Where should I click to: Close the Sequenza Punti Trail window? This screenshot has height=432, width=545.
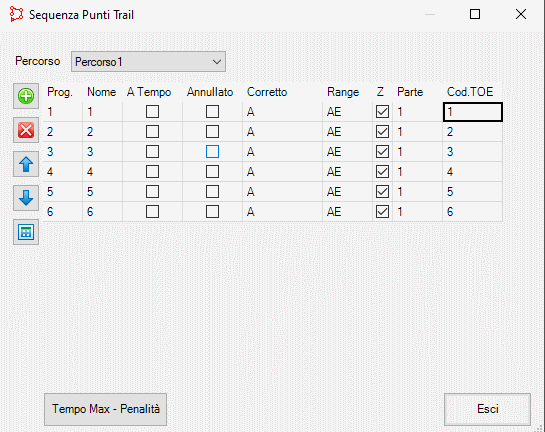coord(521,14)
